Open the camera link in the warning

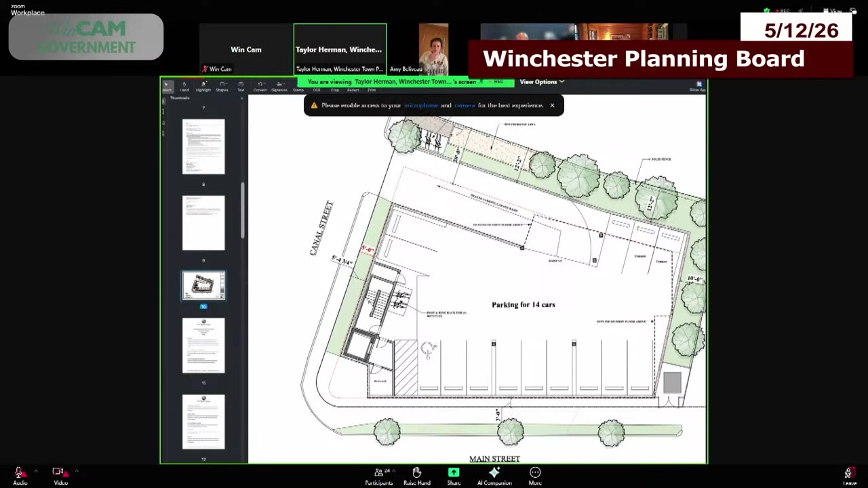pos(465,106)
